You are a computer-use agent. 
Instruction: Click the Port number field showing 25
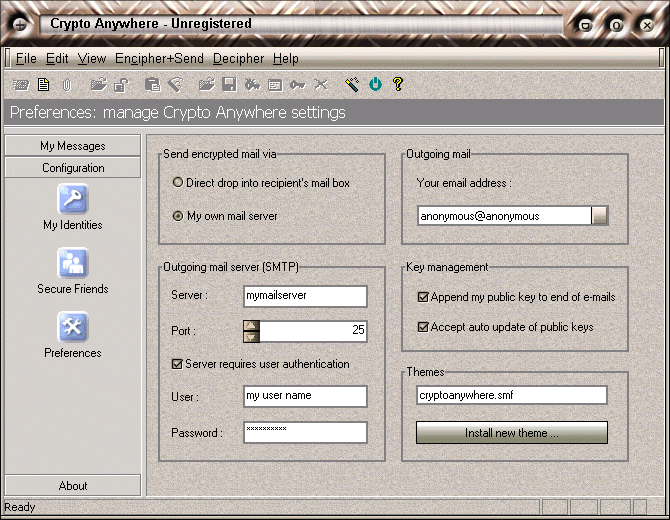click(x=313, y=331)
